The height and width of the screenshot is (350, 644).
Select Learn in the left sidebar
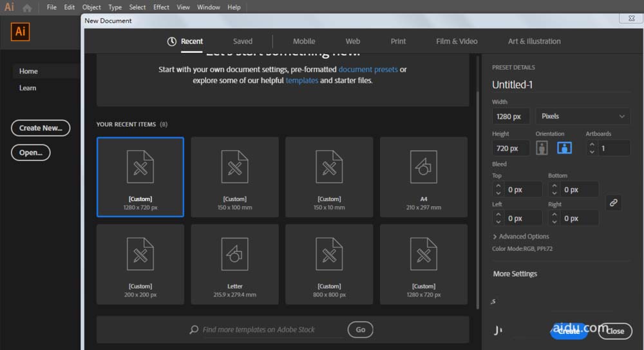tap(28, 88)
